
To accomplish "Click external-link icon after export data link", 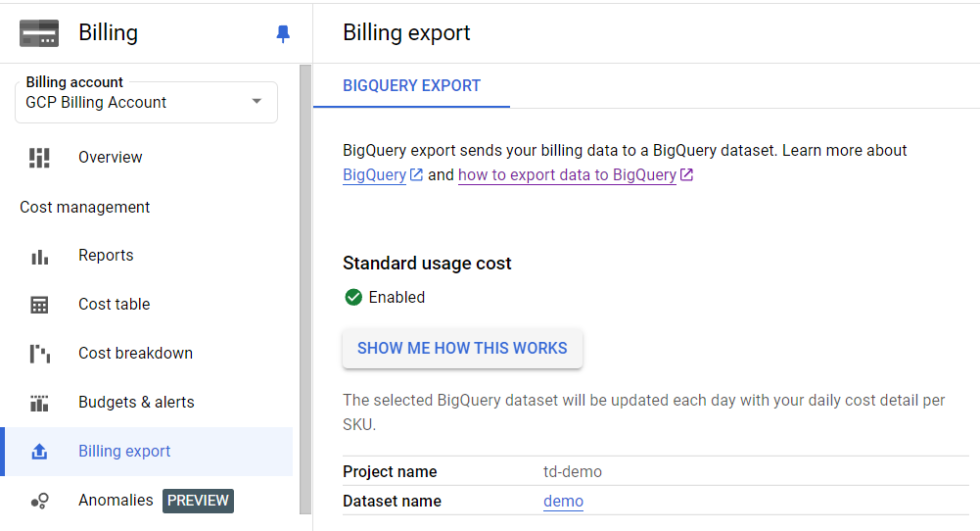I will pyautogui.click(x=686, y=174).
